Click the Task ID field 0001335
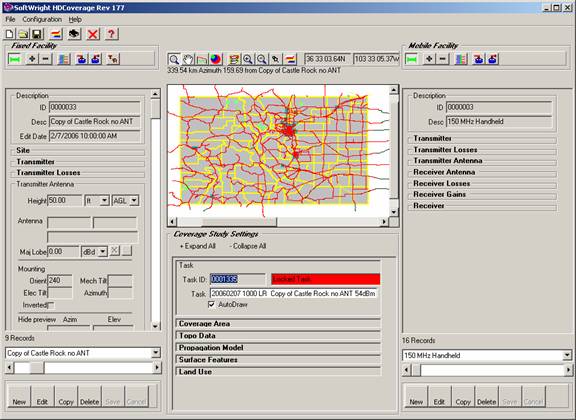Viewport: 576px width, 420px height. click(x=237, y=279)
